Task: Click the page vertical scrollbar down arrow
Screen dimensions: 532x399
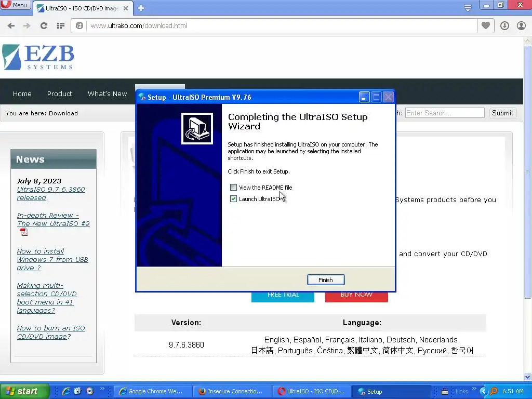Action: [x=528, y=377]
